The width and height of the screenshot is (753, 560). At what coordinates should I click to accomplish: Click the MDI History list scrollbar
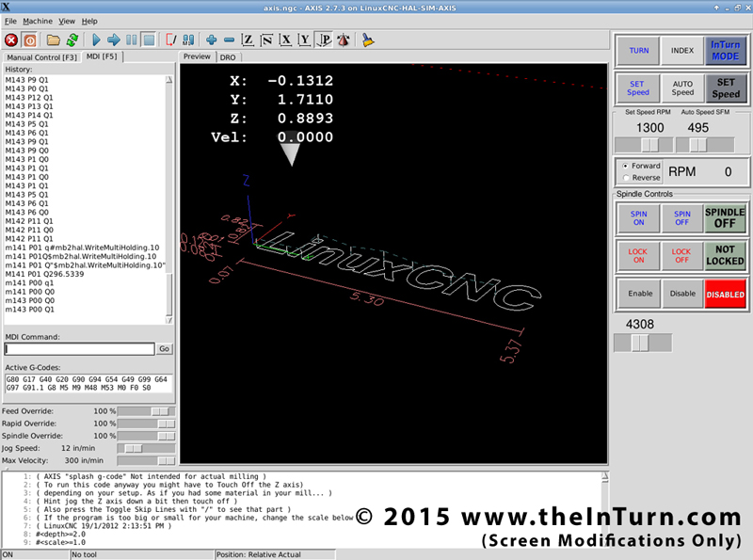pyautogui.click(x=169, y=200)
